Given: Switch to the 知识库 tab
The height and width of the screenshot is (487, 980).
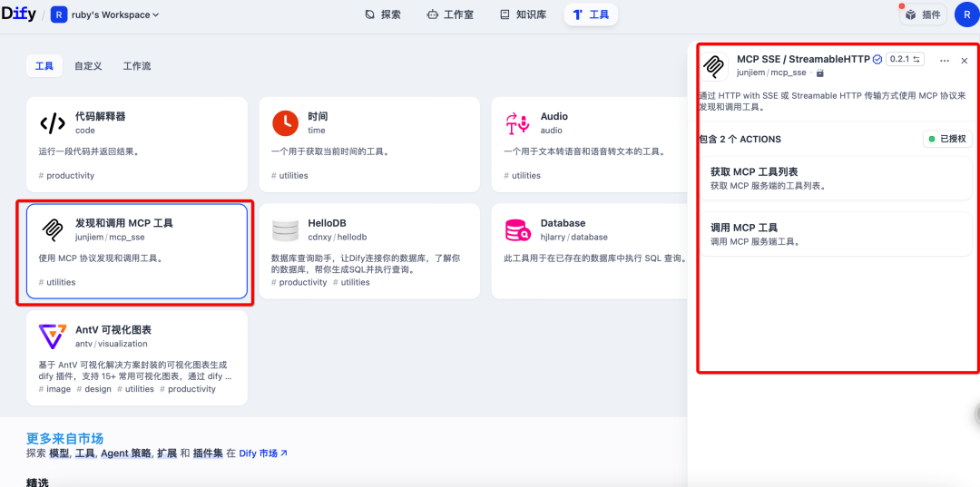Looking at the screenshot, I should tap(524, 15).
